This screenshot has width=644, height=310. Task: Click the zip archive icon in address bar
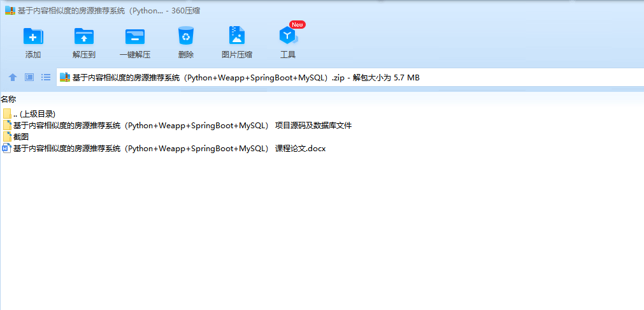tap(65, 77)
